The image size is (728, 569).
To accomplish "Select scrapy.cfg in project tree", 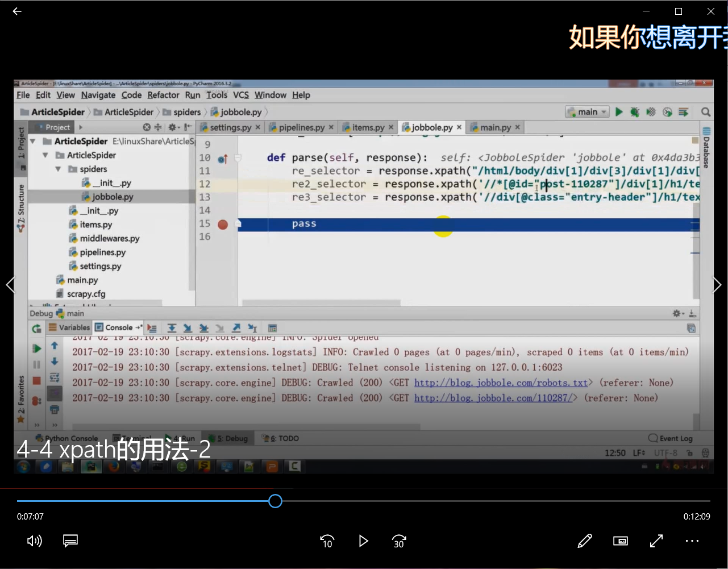I will [81, 294].
